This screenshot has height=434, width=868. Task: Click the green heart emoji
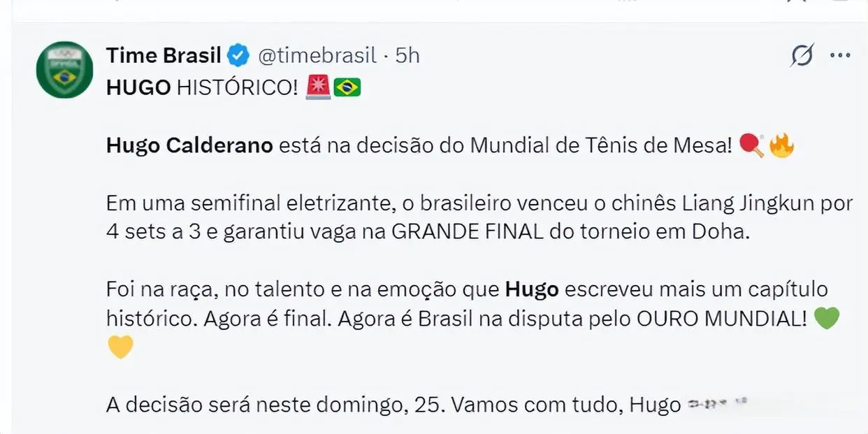click(827, 318)
